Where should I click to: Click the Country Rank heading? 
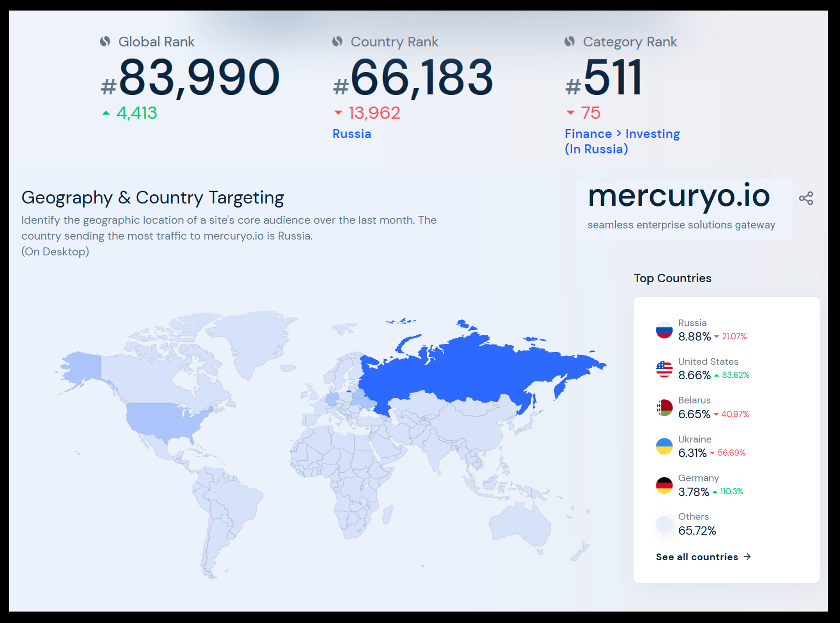(x=394, y=42)
